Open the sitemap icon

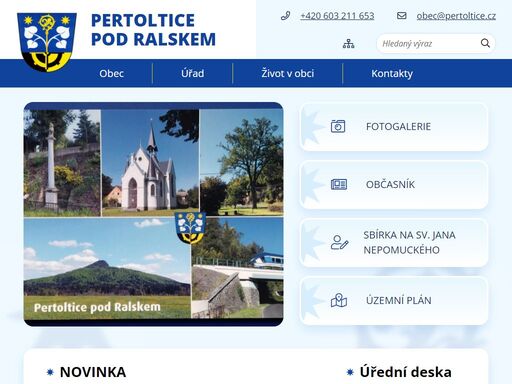pos(349,44)
